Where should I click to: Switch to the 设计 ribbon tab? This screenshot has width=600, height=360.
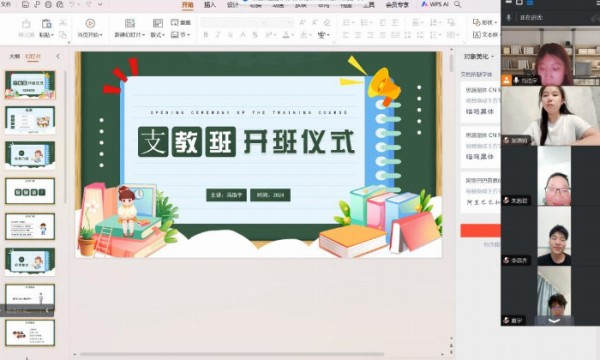[x=233, y=5]
